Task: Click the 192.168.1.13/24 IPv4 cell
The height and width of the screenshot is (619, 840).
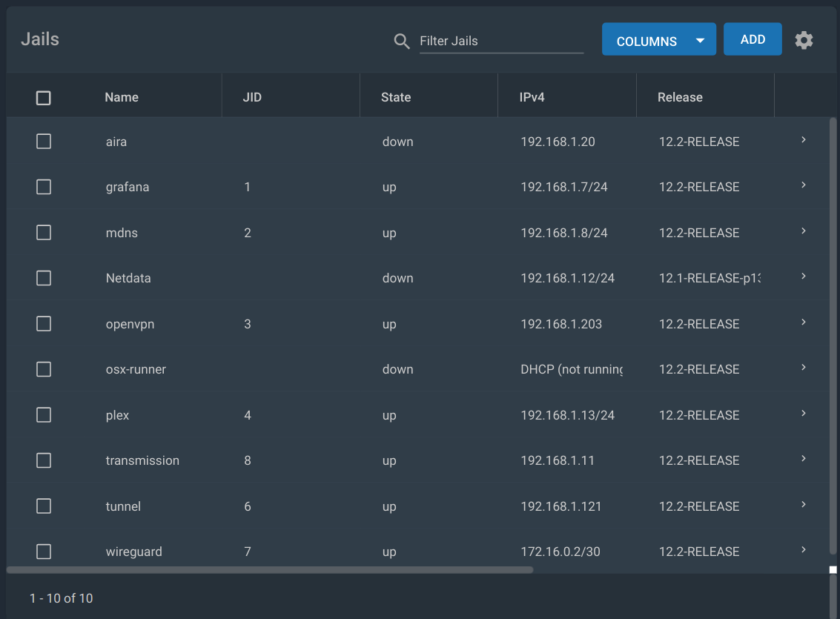Action: pyautogui.click(x=567, y=416)
